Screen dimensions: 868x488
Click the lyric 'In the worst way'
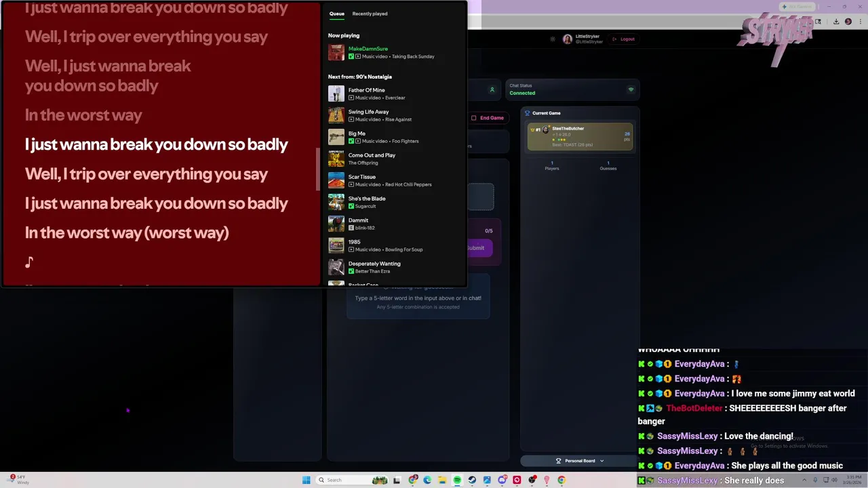click(83, 115)
